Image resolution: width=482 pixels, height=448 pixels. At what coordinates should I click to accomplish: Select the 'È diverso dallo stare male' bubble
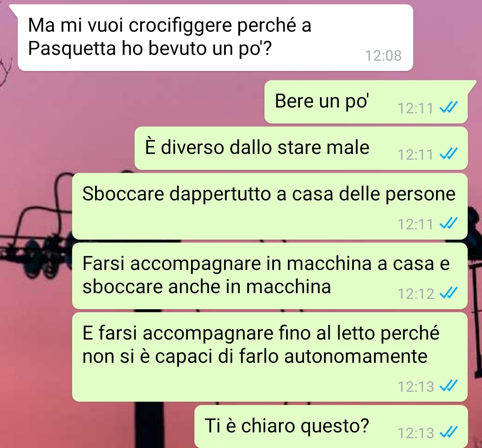301,149
